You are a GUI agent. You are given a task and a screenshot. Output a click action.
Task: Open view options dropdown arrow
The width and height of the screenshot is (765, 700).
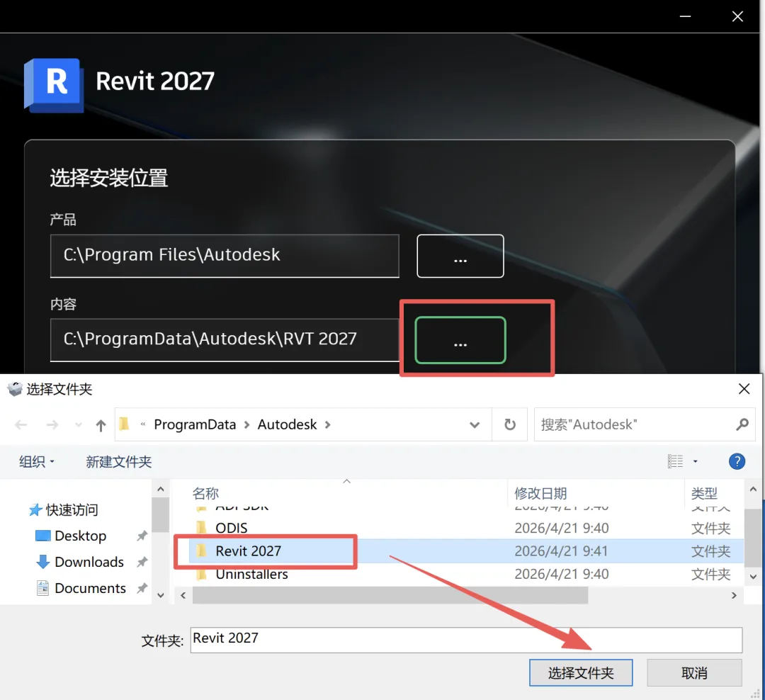pyautogui.click(x=696, y=461)
